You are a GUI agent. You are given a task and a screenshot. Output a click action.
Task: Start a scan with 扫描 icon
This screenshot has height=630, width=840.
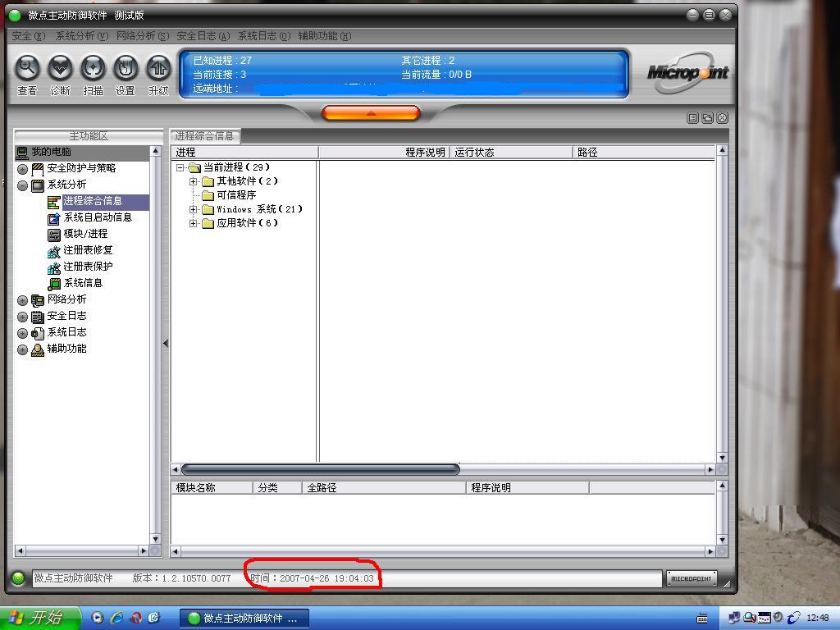(x=93, y=69)
